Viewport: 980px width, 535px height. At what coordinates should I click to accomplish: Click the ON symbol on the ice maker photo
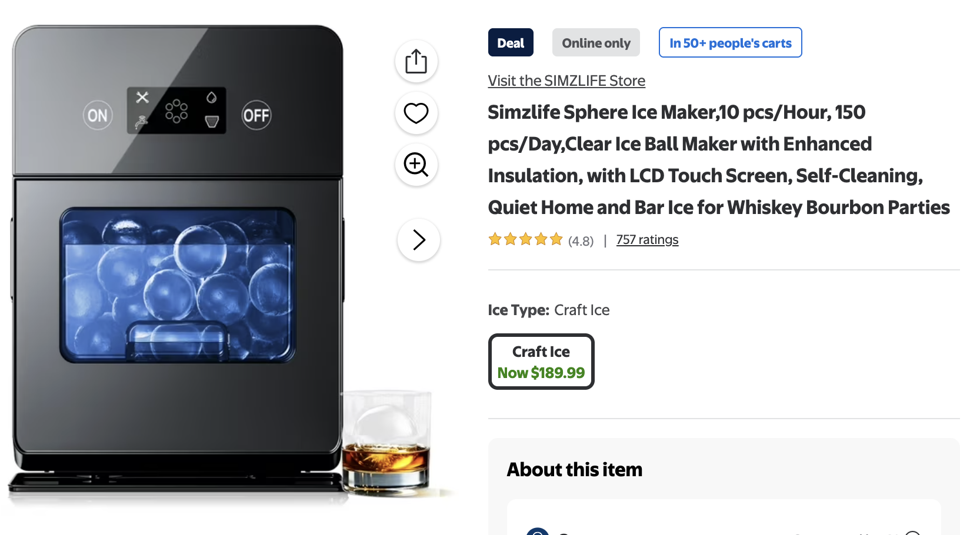click(x=98, y=115)
